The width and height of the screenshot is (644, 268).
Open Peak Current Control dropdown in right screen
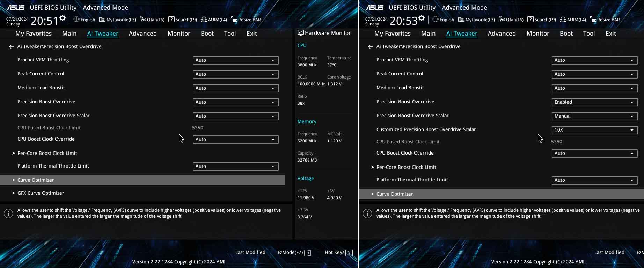pos(594,74)
